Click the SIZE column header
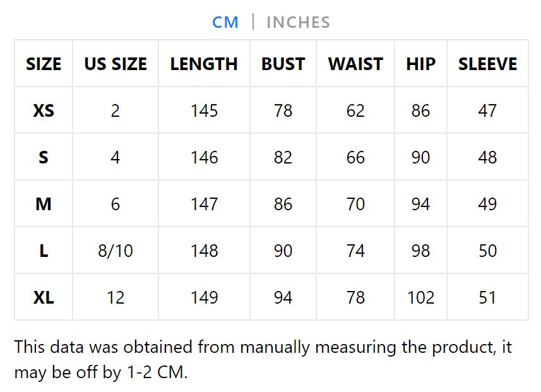Image resolution: width=541 pixels, height=392 pixels. pyautogui.click(x=44, y=64)
